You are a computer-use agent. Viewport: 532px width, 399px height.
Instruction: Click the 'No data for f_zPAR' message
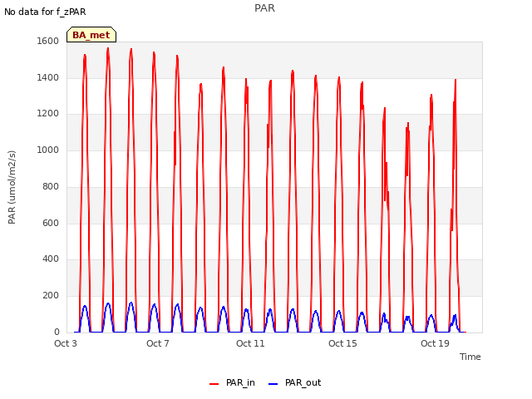point(45,12)
